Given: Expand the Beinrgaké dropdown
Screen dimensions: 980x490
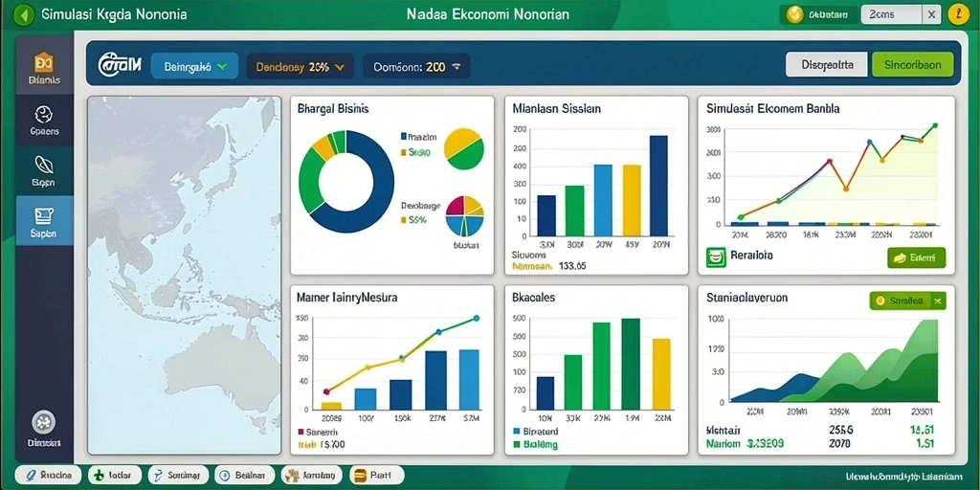Looking at the screenshot, I should [194, 66].
